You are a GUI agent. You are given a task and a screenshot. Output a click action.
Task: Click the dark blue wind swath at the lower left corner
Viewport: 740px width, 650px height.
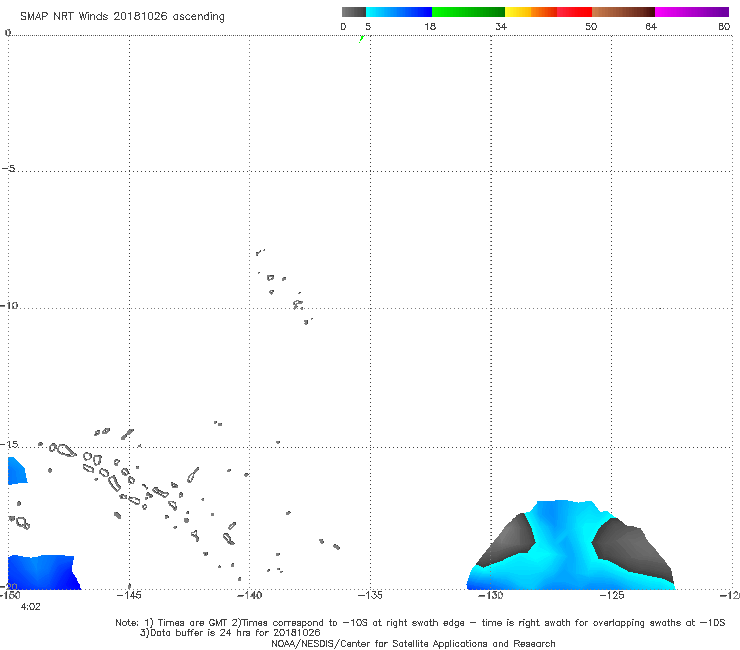[x=42, y=572]
